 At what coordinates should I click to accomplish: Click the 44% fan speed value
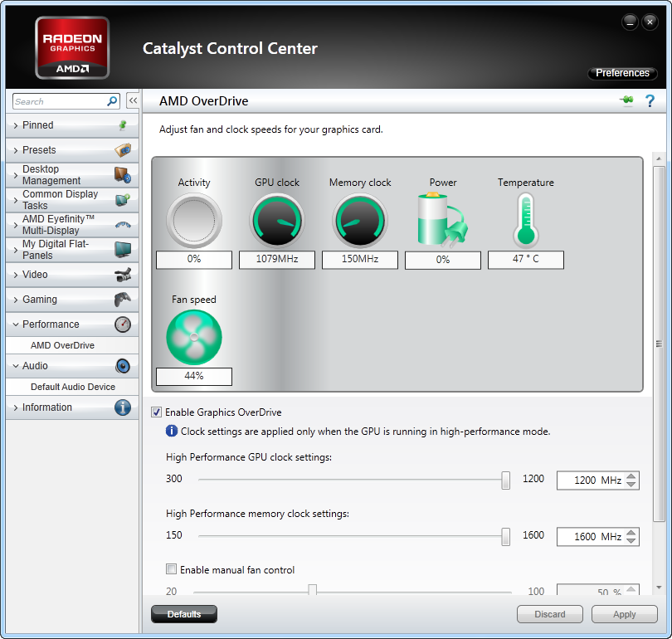[194, 376]
